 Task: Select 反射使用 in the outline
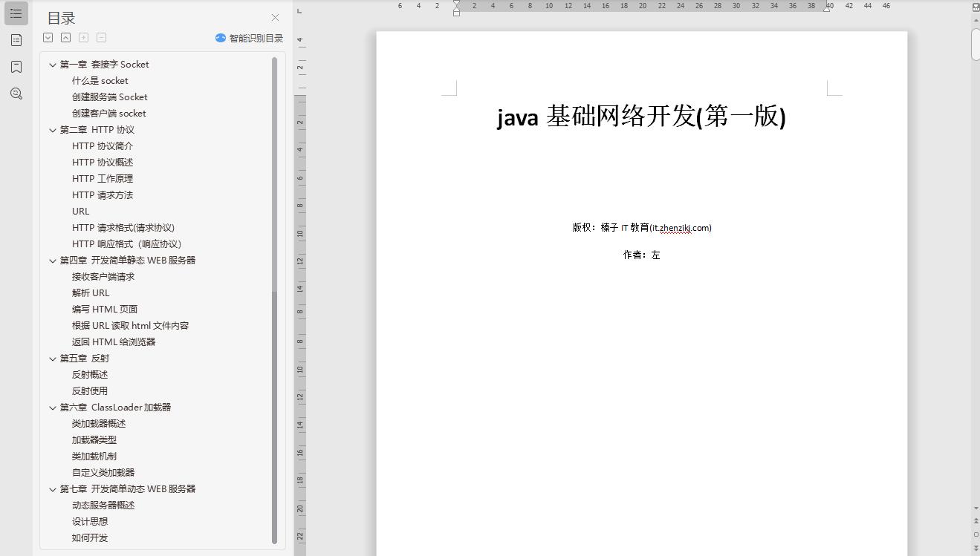tap(90, 391)
